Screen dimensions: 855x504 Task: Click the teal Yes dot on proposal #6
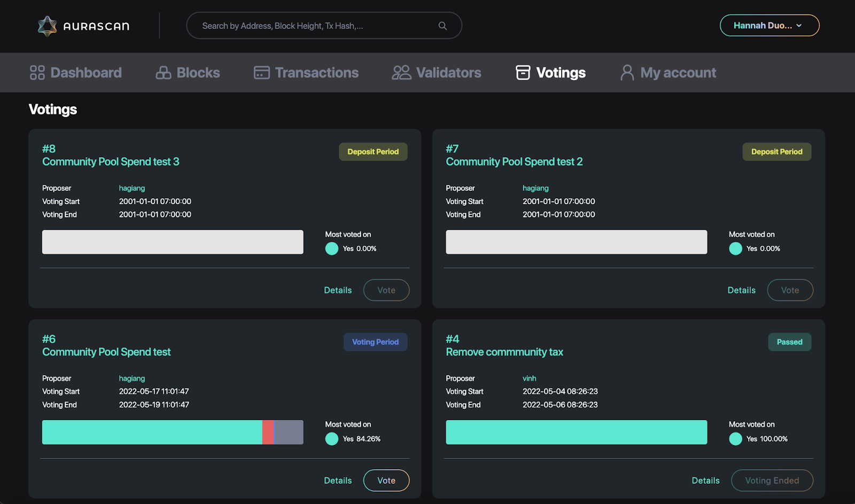332,439
